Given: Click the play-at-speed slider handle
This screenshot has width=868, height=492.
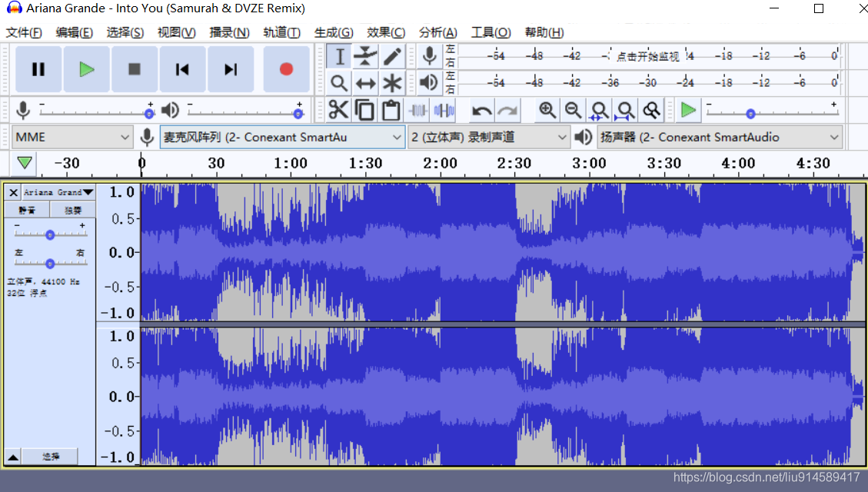Looking at the screenshot, I should click(x=750, y=114).
